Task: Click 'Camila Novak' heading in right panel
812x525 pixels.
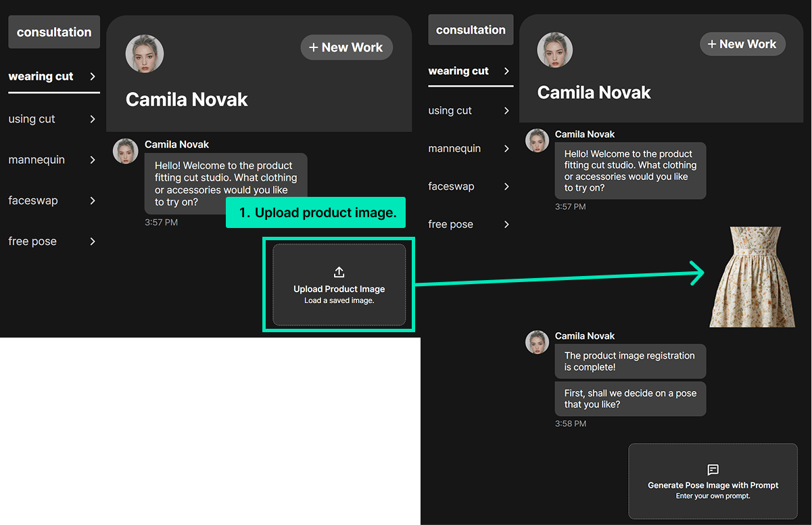Action: [x=594, y=93]
